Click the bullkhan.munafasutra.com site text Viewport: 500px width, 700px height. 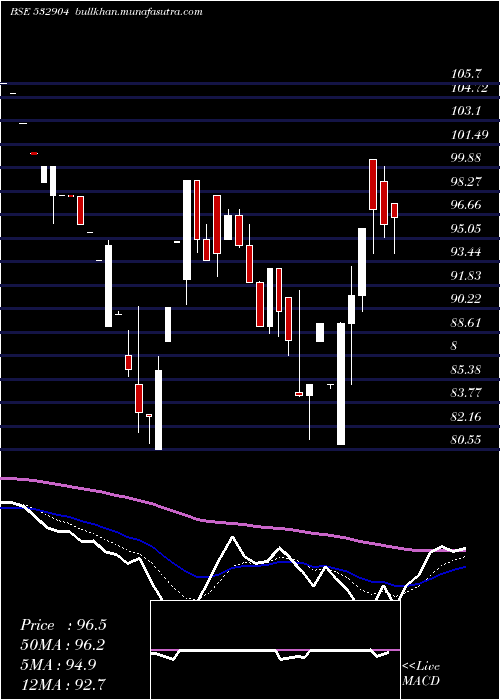point(138,12)
